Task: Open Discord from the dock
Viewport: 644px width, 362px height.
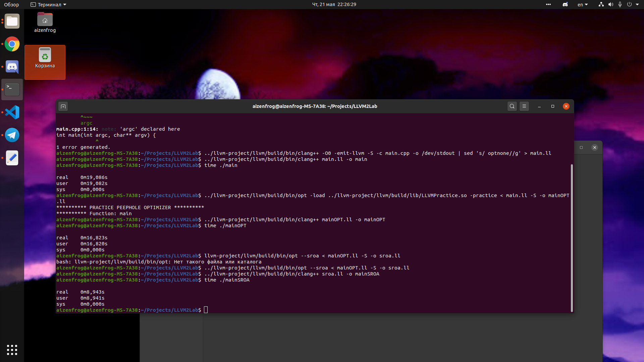Action: (x=12, y=67)
